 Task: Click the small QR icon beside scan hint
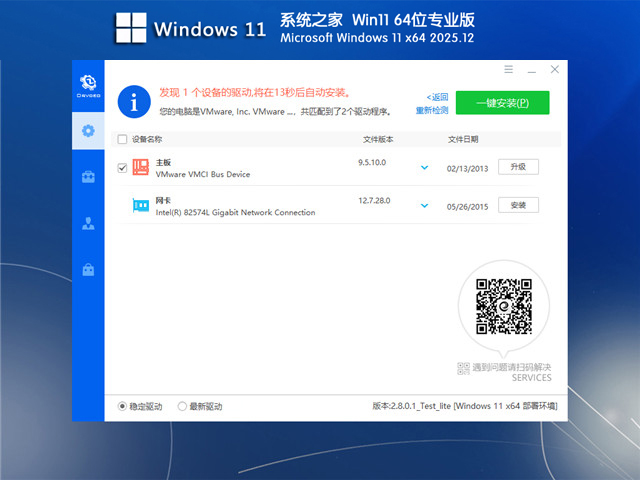463,368
